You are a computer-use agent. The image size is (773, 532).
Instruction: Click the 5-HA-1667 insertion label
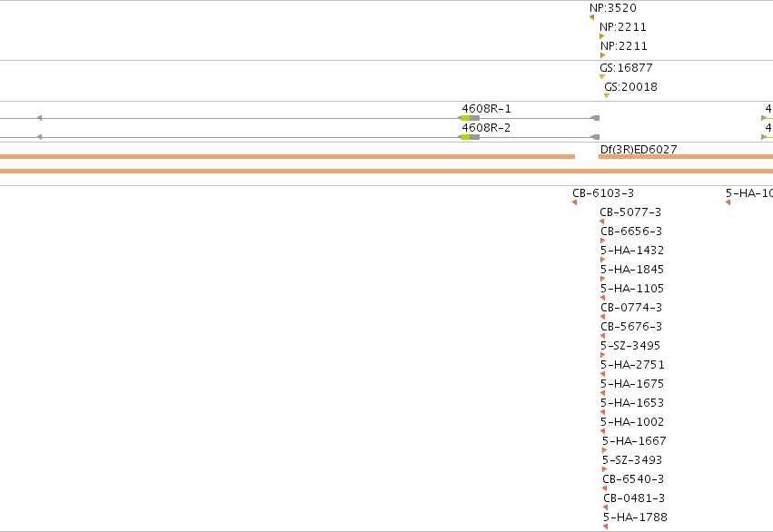(634, 441)
